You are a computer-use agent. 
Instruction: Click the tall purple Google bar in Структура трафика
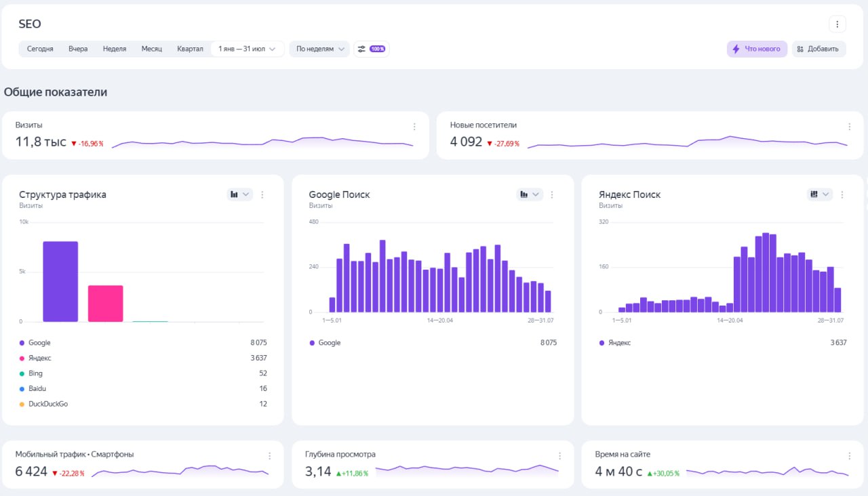click(60, 281)
